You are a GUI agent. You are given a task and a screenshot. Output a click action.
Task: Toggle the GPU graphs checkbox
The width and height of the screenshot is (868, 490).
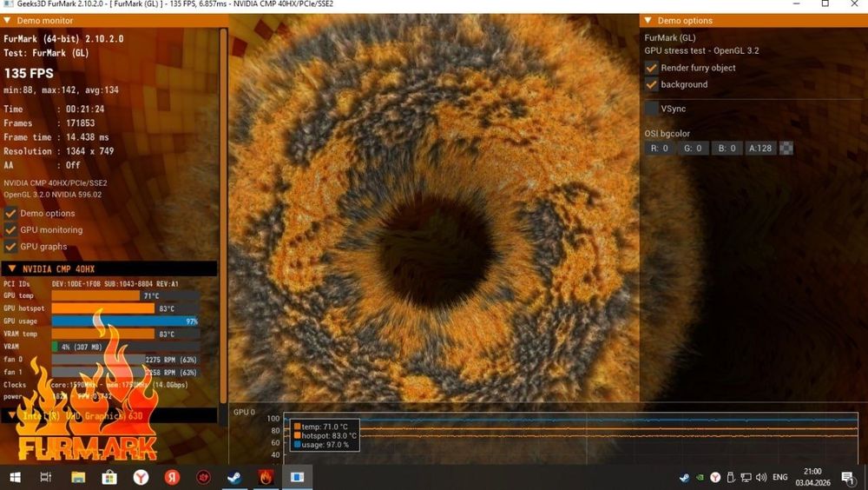tap(10, 246)
